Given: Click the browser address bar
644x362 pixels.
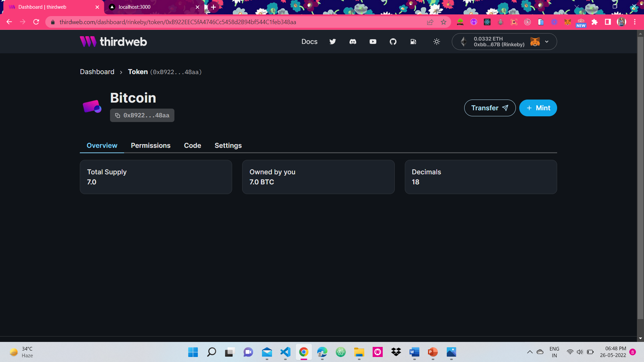Looking at the screenshot, I should pos(235,22).
